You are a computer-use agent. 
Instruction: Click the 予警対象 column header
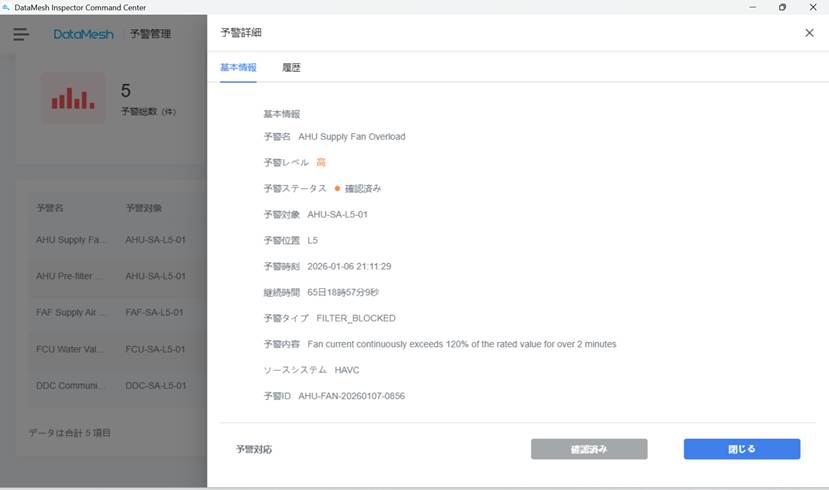[143, 208]
